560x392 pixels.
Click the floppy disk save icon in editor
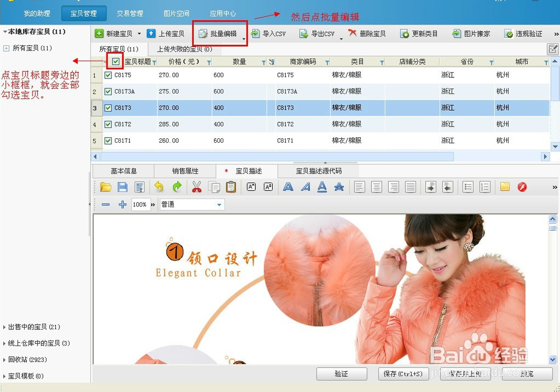123,186
